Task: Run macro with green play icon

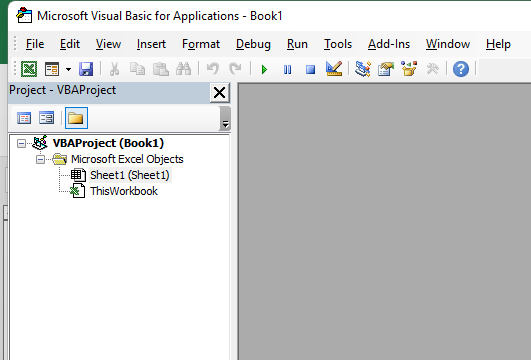Action: [x=264, y=69]
